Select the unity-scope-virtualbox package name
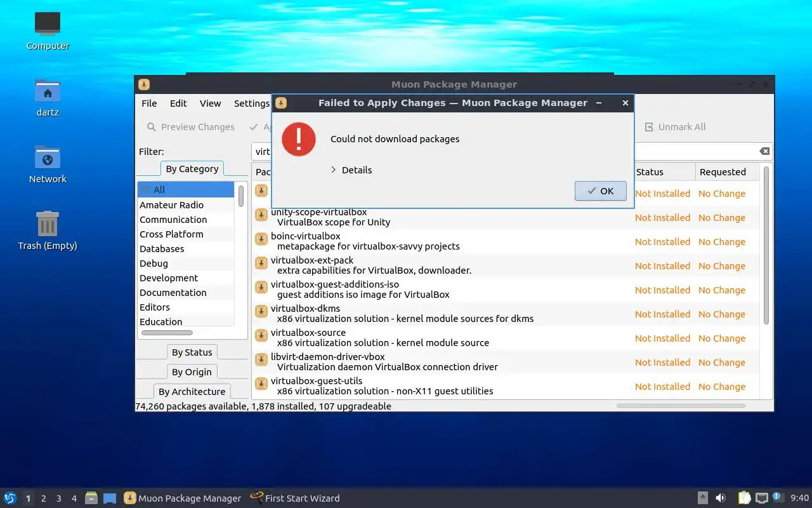812x508 pixels. point(318,212)
